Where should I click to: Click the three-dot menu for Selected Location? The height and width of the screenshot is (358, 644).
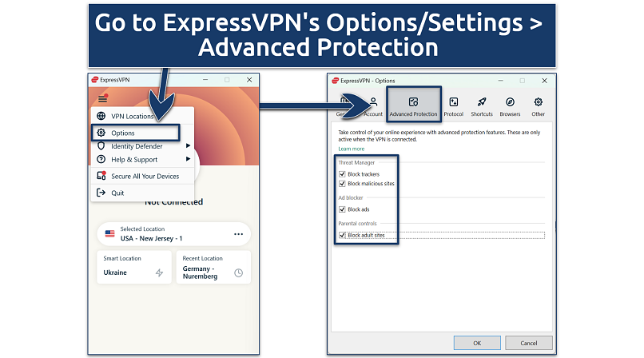tap(238, 234)
